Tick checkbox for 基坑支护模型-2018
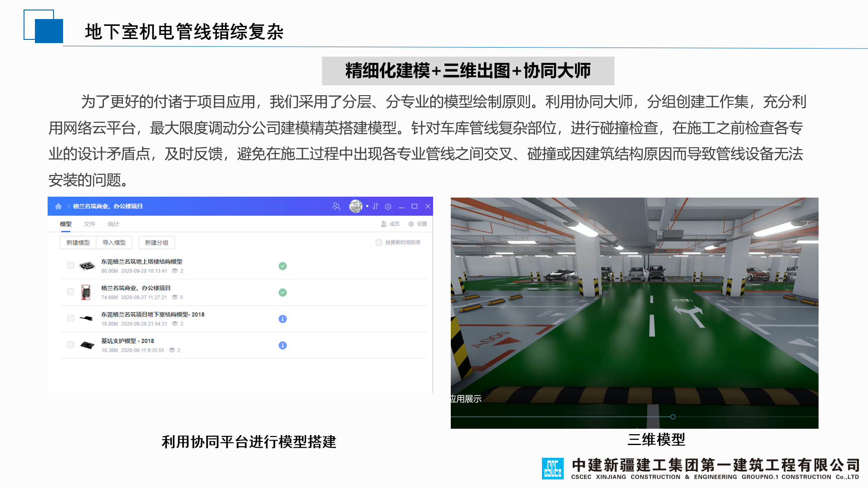The width and height of the screenshot is (868, 489). pyautogui.click(x=71, y=344)
